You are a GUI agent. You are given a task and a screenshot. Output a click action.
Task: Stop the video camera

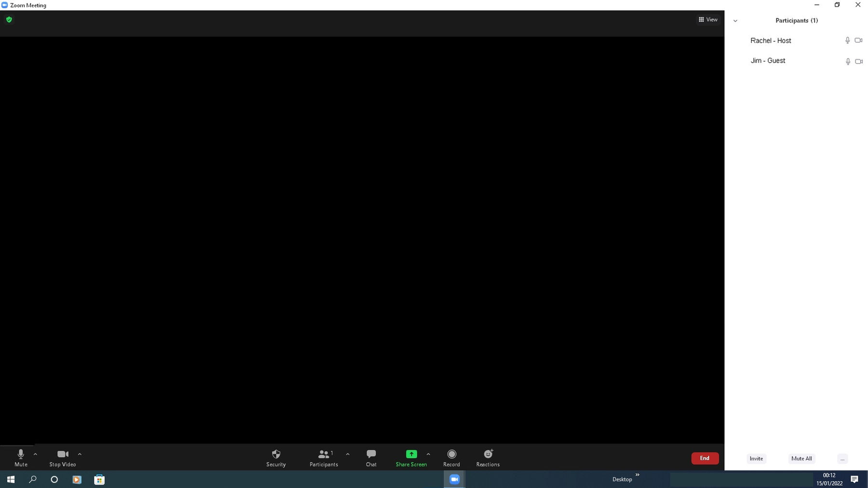click(63, 458)
